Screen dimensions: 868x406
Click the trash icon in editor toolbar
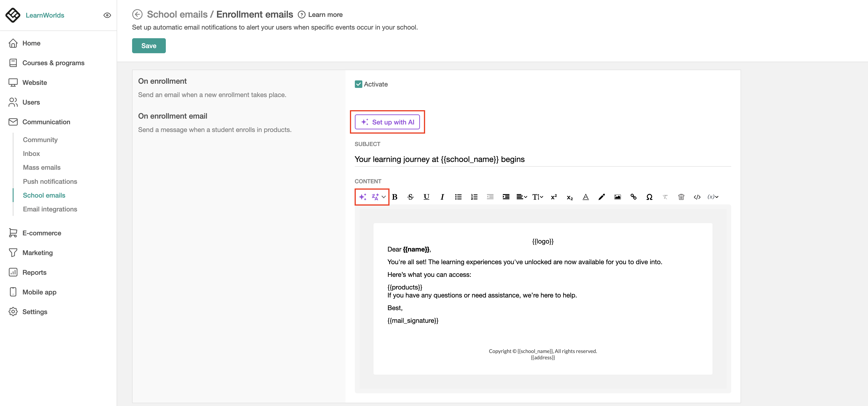coord(681,197)
